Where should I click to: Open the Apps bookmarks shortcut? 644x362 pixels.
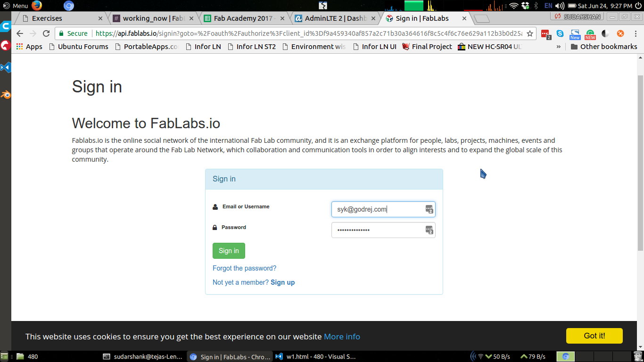point(29,47)
